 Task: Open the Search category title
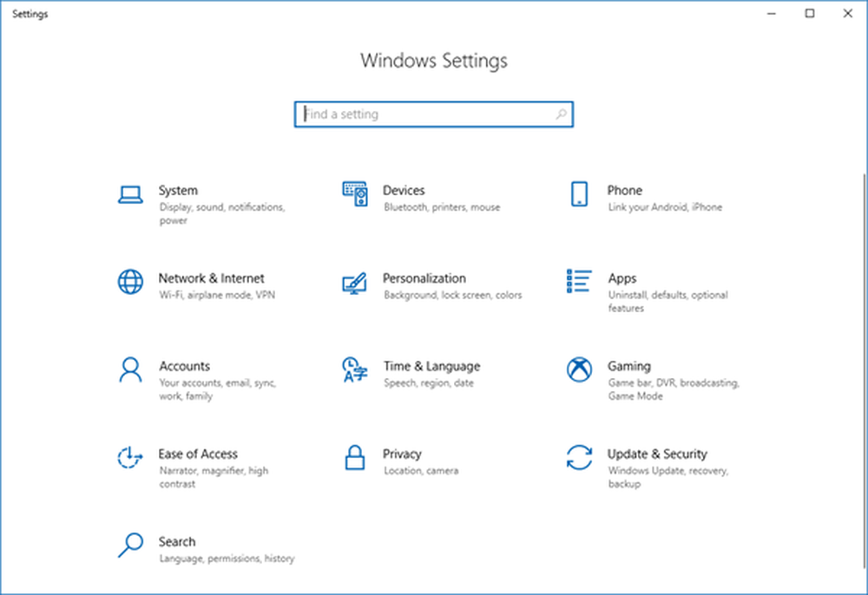(x=176, y=542)
